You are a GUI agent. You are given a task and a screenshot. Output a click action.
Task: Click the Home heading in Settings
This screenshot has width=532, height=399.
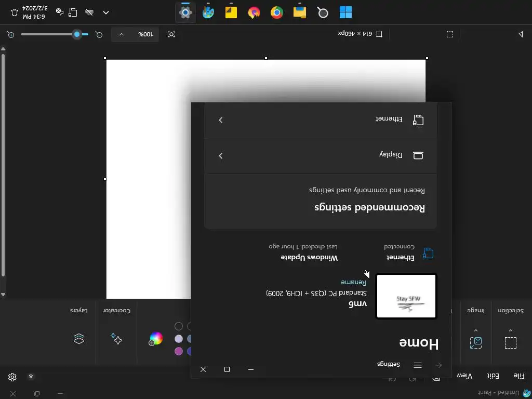point(419,343)
